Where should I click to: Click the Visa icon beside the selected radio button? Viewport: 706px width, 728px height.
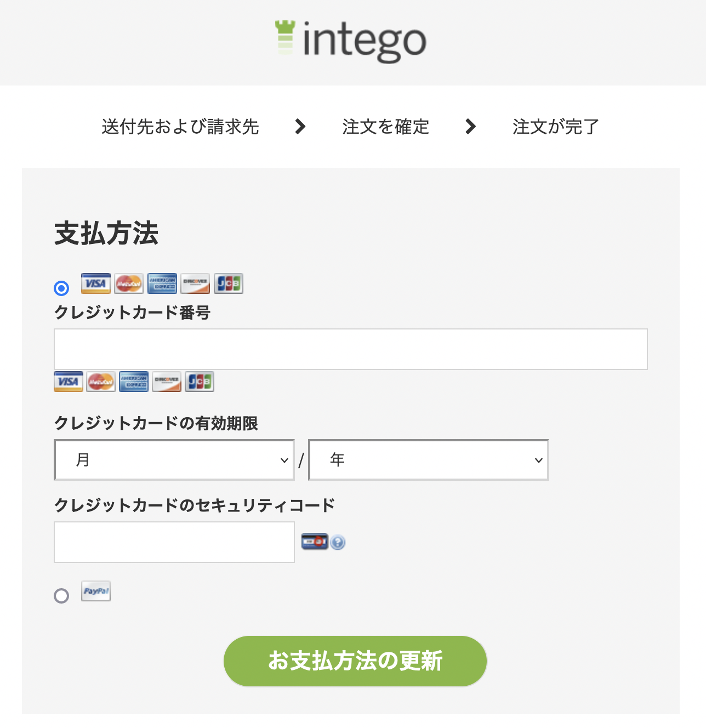click(95, 283)
